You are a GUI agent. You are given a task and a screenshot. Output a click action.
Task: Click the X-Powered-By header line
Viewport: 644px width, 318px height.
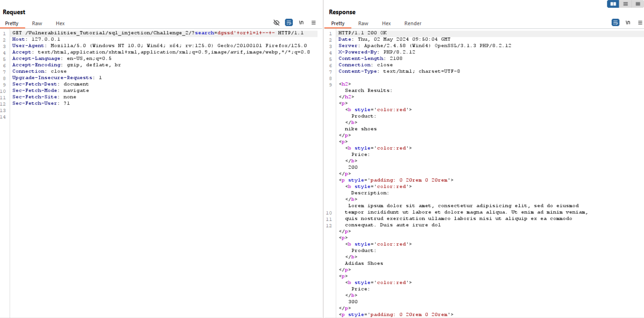[377, 52]
